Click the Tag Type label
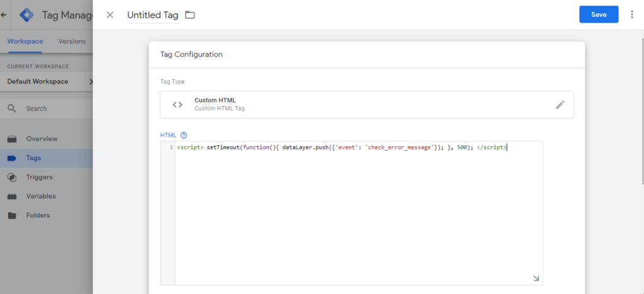 tap(172, 82)
